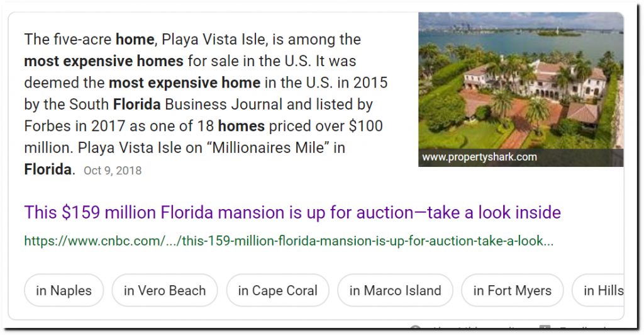The width and height of the screenshot is (644, 335).
Task: Click the Oct 9, 2018 date
Action: (x=111, y=171)
